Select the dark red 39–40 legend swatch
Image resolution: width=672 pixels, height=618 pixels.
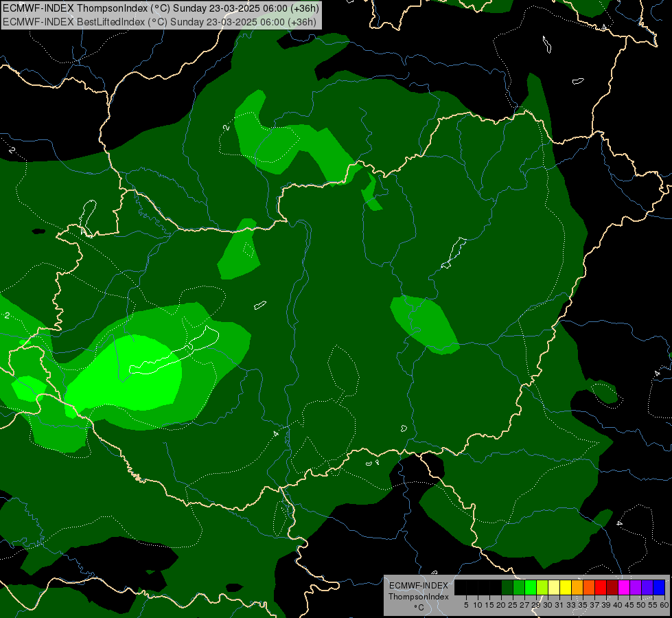[x=612, y=587]
